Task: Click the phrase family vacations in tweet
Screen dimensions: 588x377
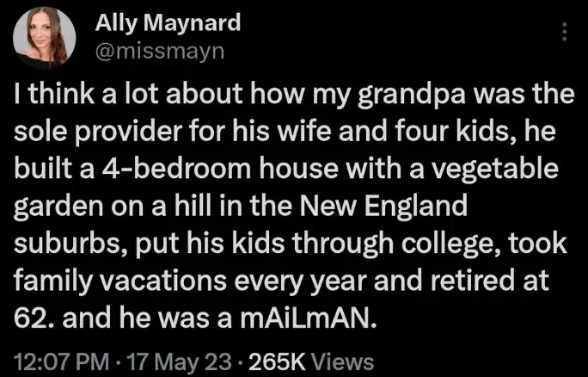Action: click(x=120, y=281)
